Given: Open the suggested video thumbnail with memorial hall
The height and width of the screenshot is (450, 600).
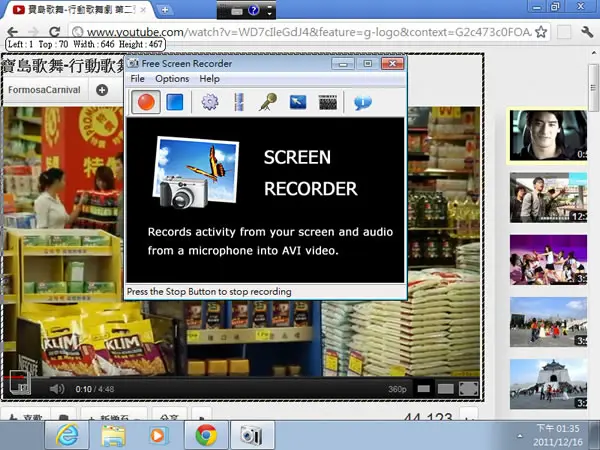Looking at the screenshot, I should click(x=548, y=384).
